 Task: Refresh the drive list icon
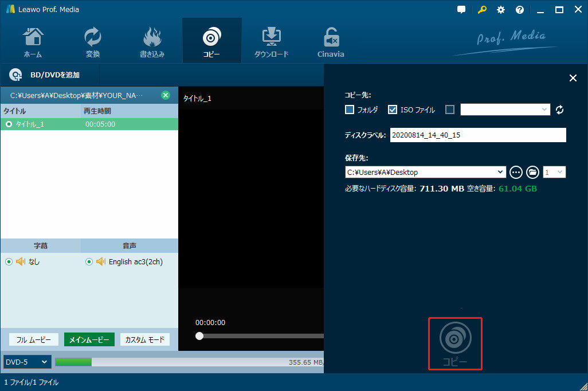tap(559, 110)
